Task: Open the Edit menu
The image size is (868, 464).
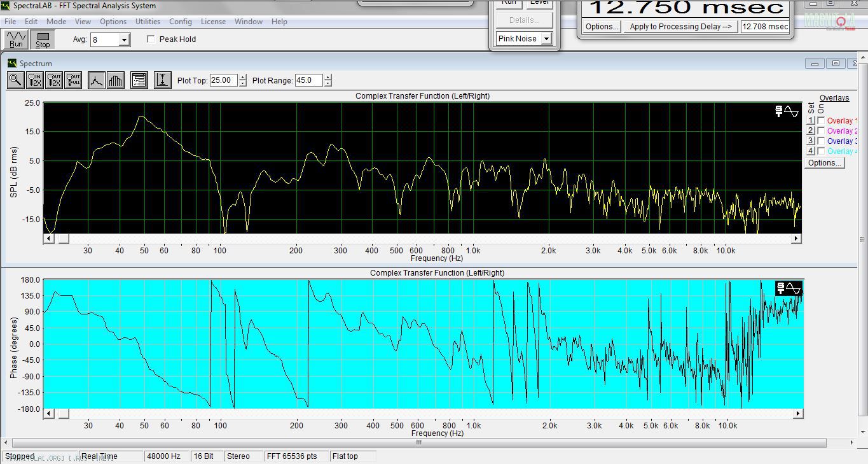Action: click(31, 22)
